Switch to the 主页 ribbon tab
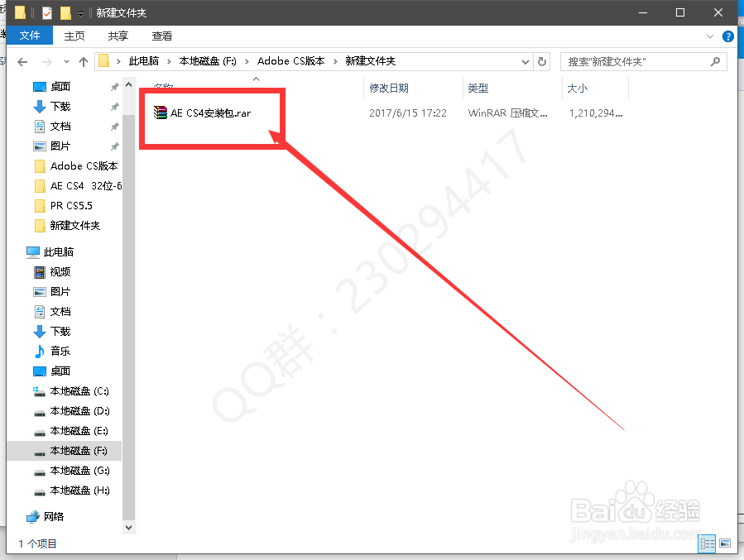Viewport: 744px width, 560px height. 74,36
